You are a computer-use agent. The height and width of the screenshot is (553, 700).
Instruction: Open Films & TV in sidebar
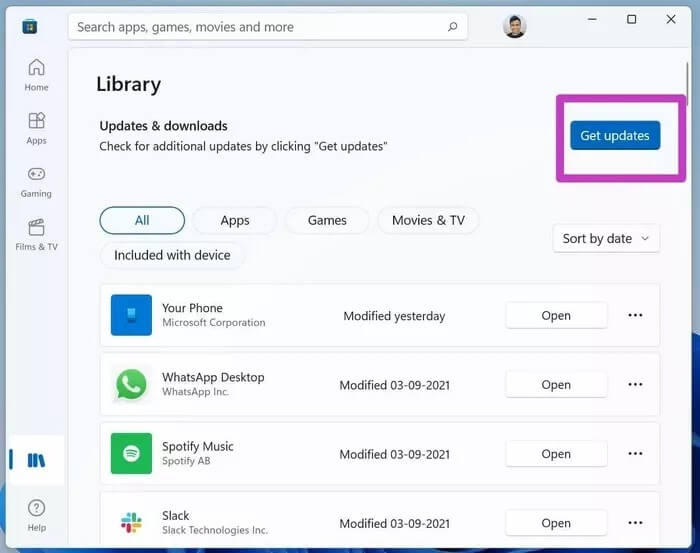(x=36, y=235)
